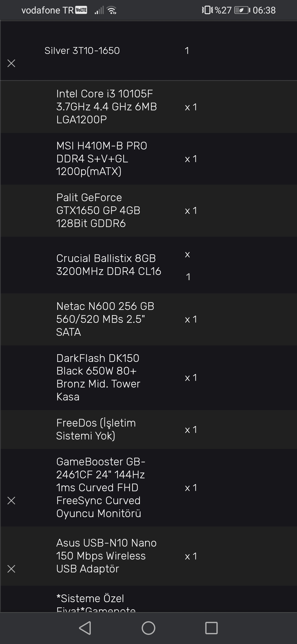Remove the Silver 3T10-1650 system from cart
The height and width of the screenshot is (644, 297).
click(x=11, y=63)
